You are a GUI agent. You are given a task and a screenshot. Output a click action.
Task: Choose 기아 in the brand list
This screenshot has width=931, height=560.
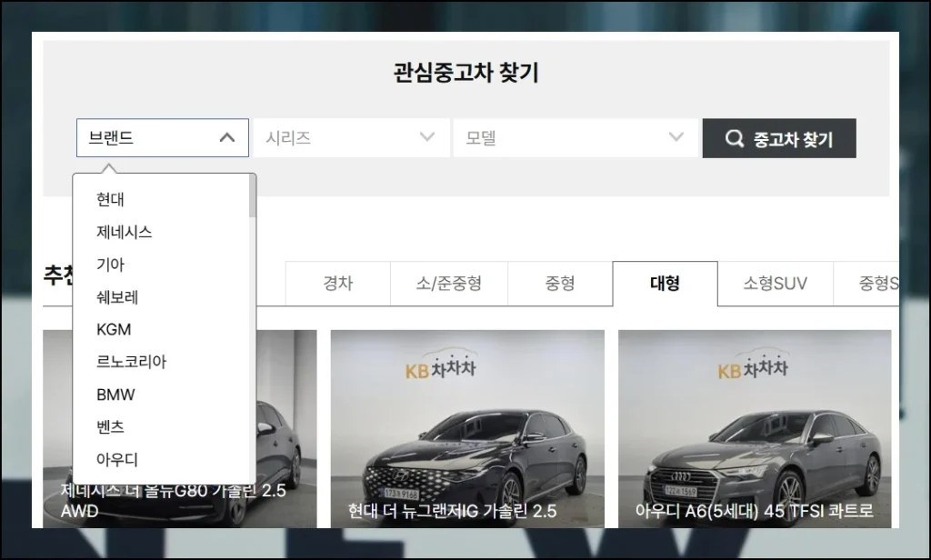click(x=110, y=265)
